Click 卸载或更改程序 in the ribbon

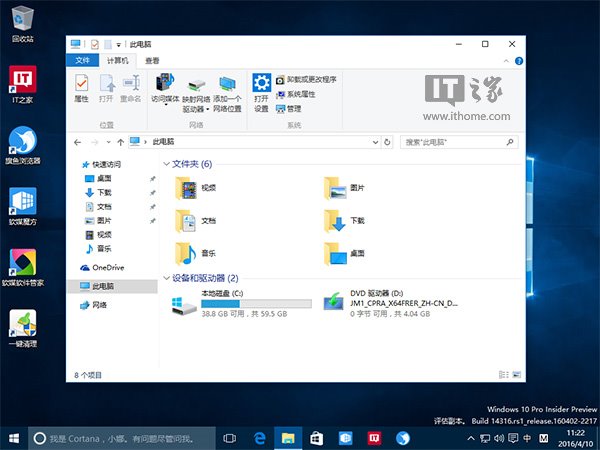click(x=311, y=79)
